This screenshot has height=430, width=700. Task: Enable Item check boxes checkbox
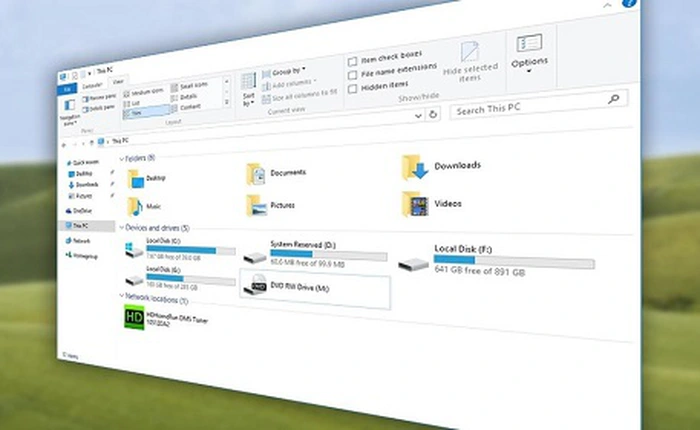(353, 61)
